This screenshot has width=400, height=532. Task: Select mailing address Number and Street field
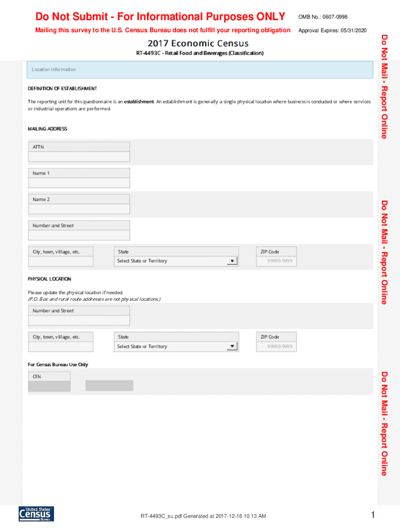click(x=79, y=235)
